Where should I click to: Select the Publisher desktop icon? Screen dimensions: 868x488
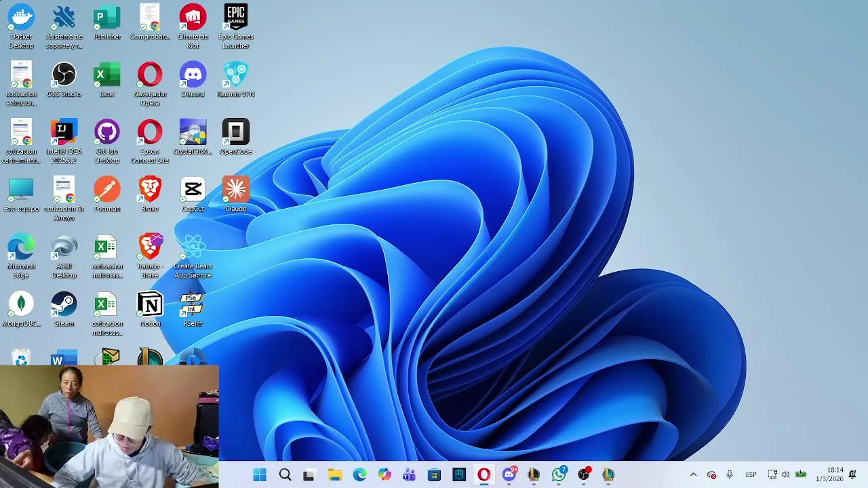coord(107,23)
